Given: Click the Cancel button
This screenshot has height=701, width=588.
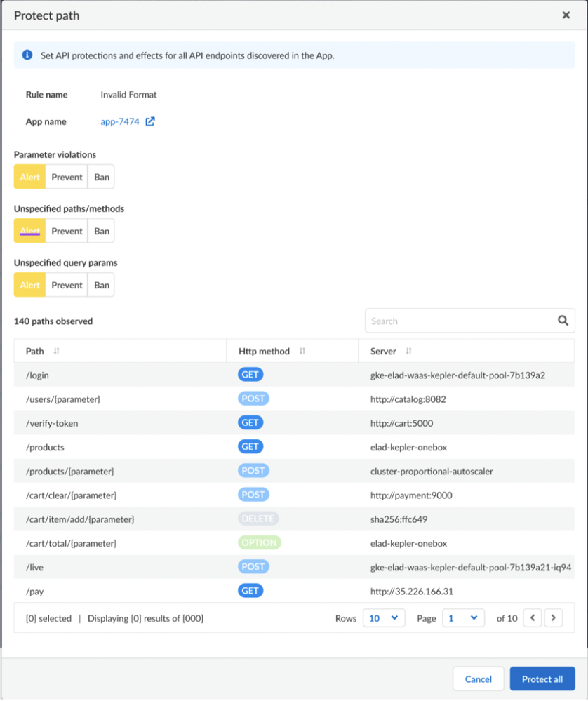Looking at the screenshot, I should point(478,679).
